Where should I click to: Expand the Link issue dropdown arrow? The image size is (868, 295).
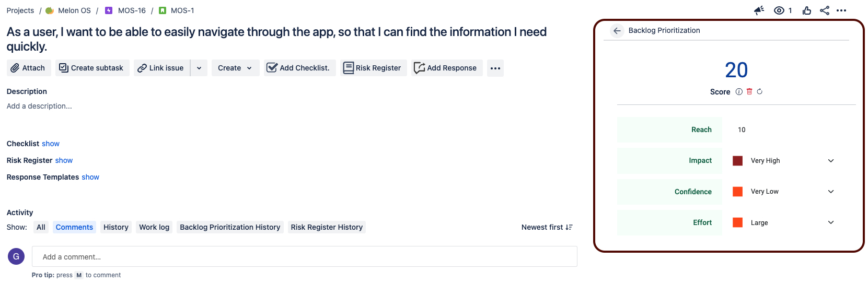click(199, 68)
